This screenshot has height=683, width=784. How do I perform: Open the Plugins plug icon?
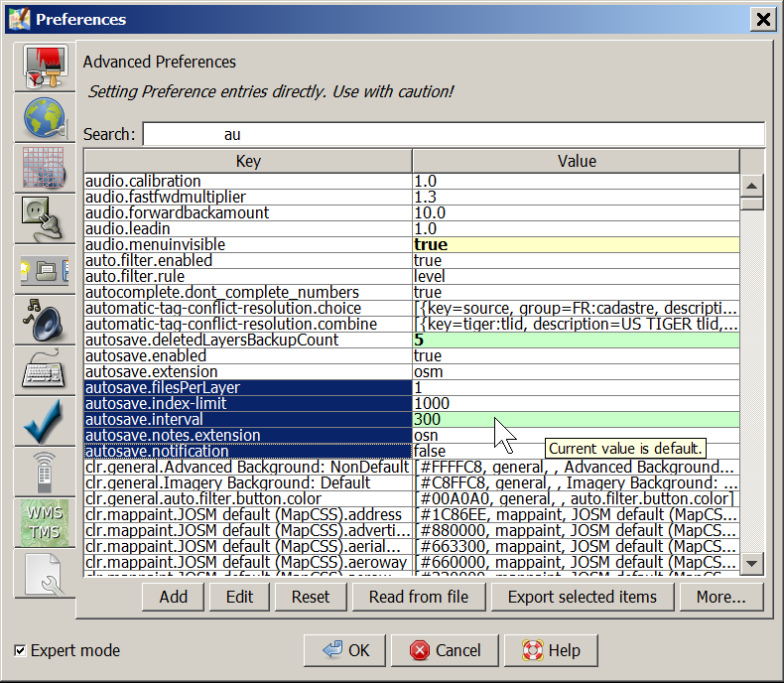[44, 219]
